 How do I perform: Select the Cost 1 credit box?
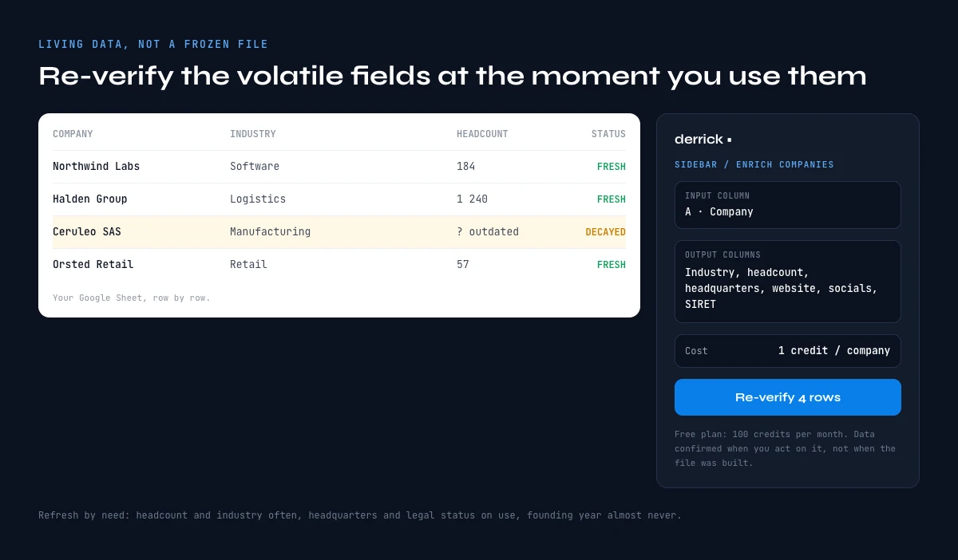[787, 351]
